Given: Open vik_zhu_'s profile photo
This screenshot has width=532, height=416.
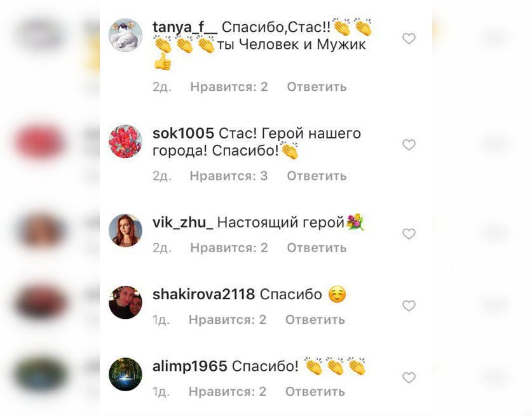Looking at the screenshot, I should pyautogui.click(x=126, y=231).
